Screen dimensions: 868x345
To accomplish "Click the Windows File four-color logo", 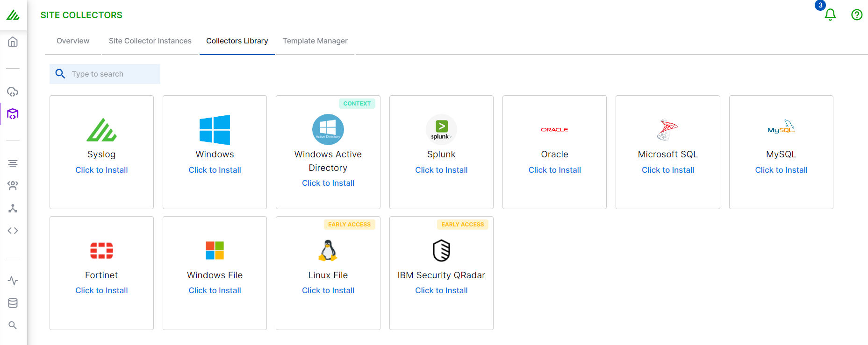I will click(215, 250).
